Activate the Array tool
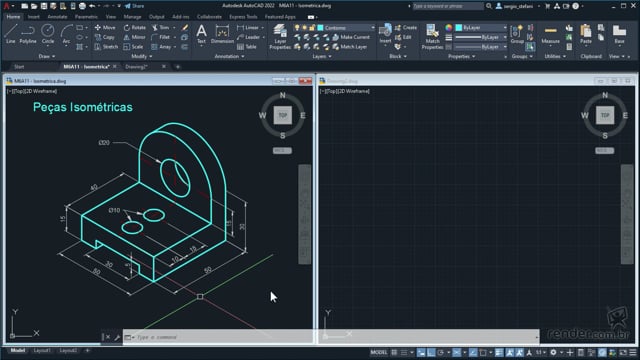The image size is (640, 360). pos(161,47)
